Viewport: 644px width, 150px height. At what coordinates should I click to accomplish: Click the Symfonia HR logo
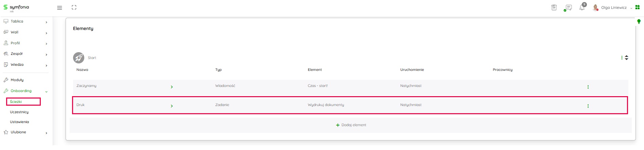click(16, 8)
